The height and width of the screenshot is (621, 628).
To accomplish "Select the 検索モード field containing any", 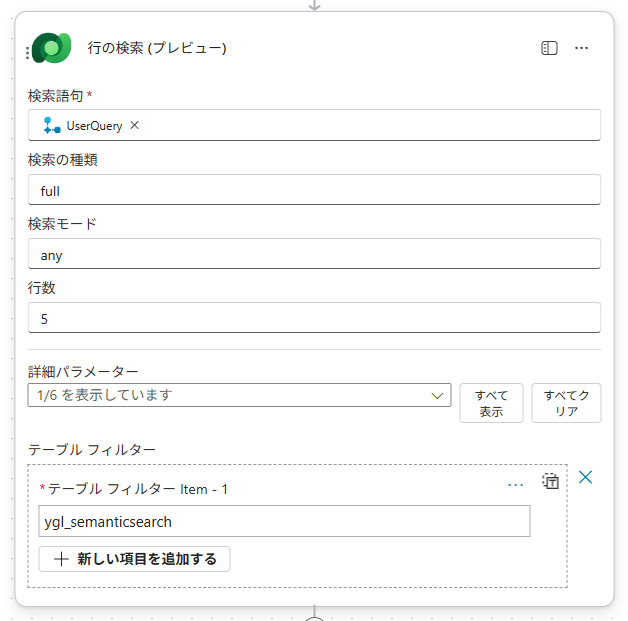I will click(314, 254).
